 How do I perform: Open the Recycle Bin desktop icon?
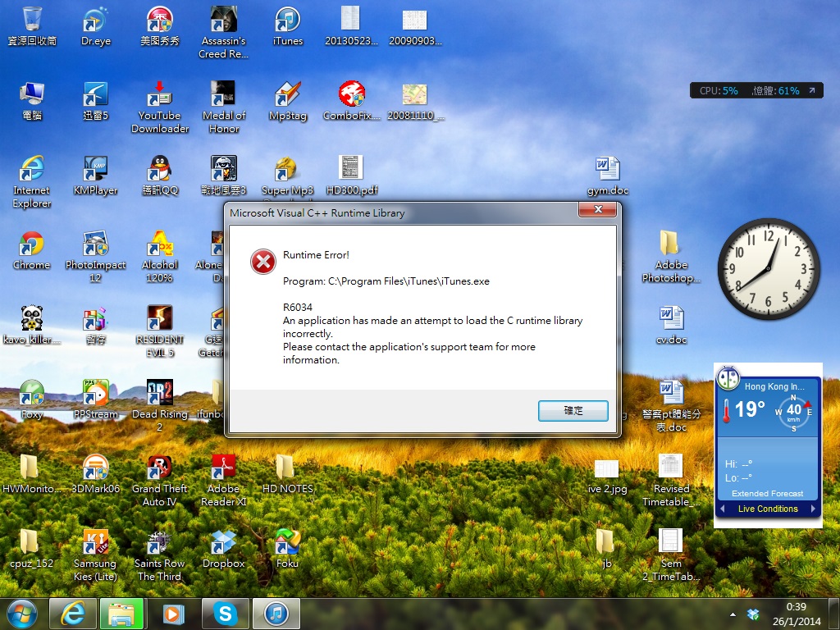(x=32, y=25)
